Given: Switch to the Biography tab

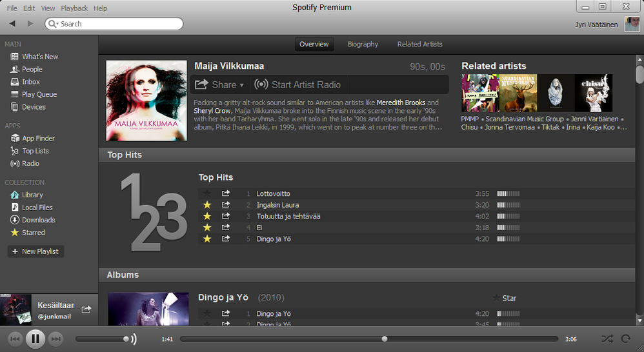Looking at the screenshot, I should [363, 44].
